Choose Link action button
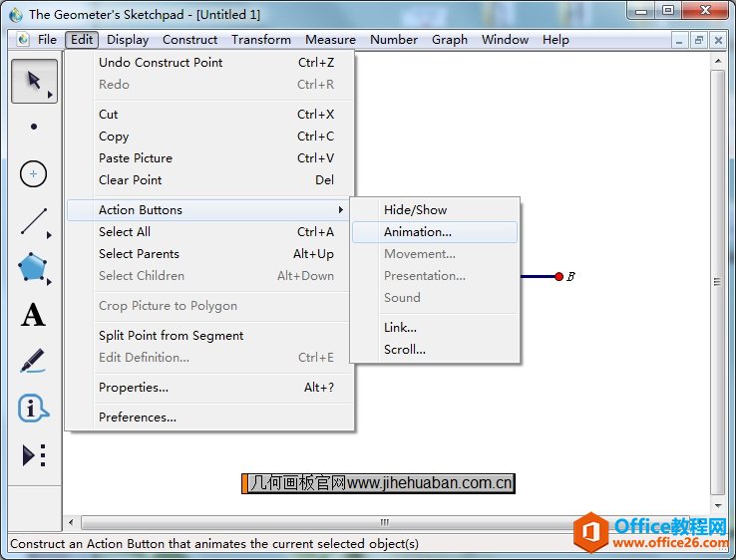This screenshot has width=736, height=560. 435,328
